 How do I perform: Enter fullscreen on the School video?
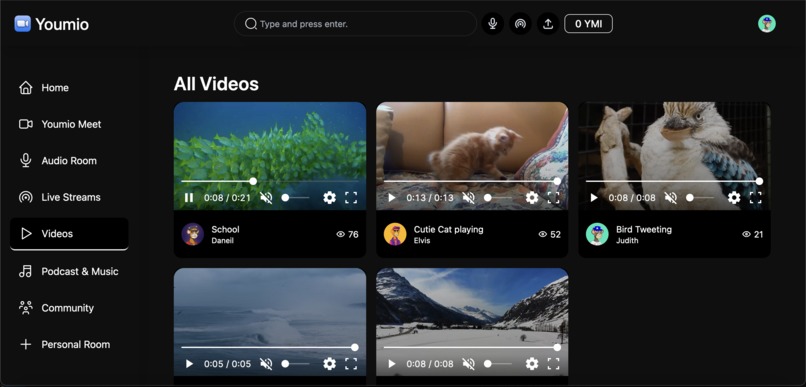[x=351, y=198]
